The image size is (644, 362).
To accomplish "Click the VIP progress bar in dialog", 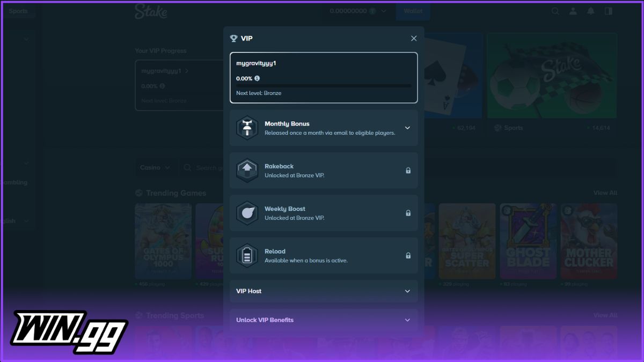I will (324, 86).
